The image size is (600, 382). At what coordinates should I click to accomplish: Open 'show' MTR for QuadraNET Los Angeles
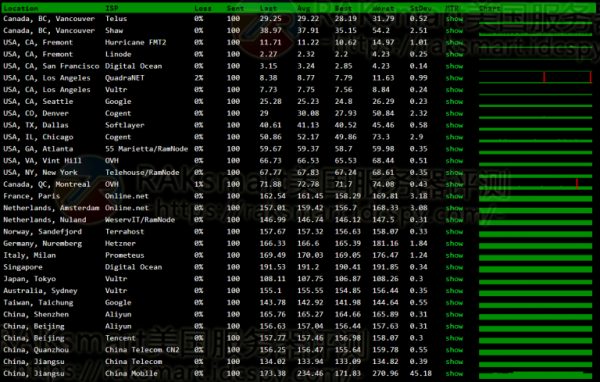[x=454, y=78]
